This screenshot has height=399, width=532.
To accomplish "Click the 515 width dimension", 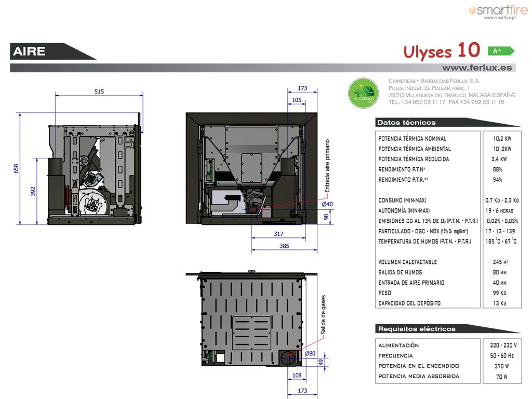I will pyautogui.click(x=99, y=91).
